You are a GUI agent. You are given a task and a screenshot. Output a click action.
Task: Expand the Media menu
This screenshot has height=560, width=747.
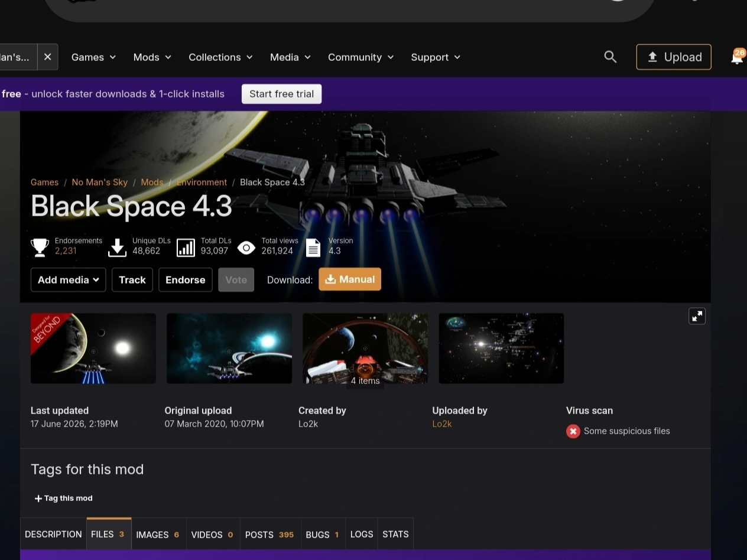[290, 57]
